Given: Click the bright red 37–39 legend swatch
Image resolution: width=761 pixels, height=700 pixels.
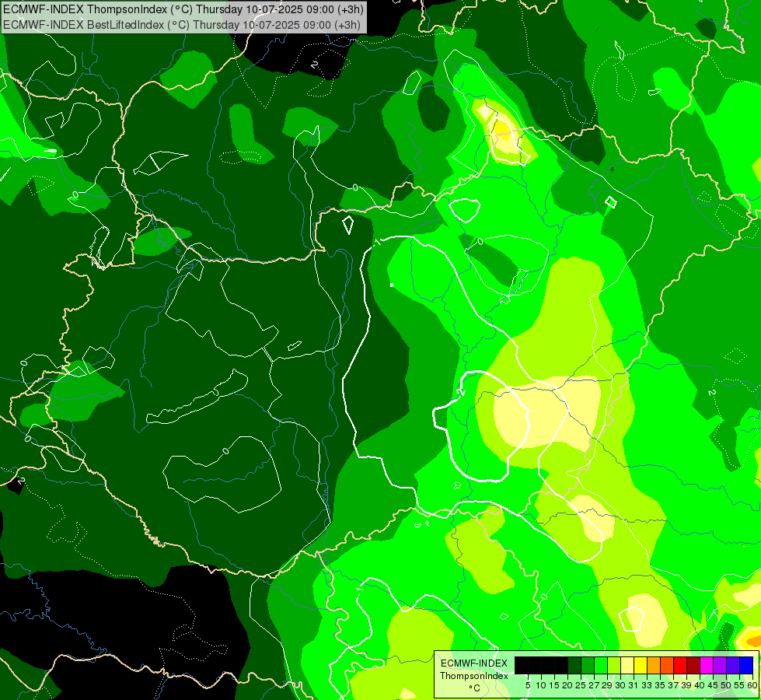Looking at the screenshot, I should pos(680,665).
